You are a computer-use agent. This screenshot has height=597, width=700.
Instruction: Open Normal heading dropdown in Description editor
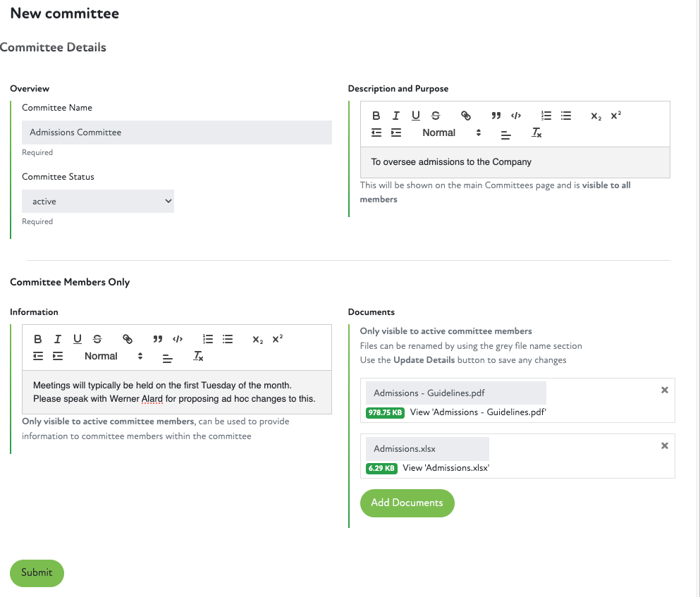pyautogui.click(x=450, y=133)
